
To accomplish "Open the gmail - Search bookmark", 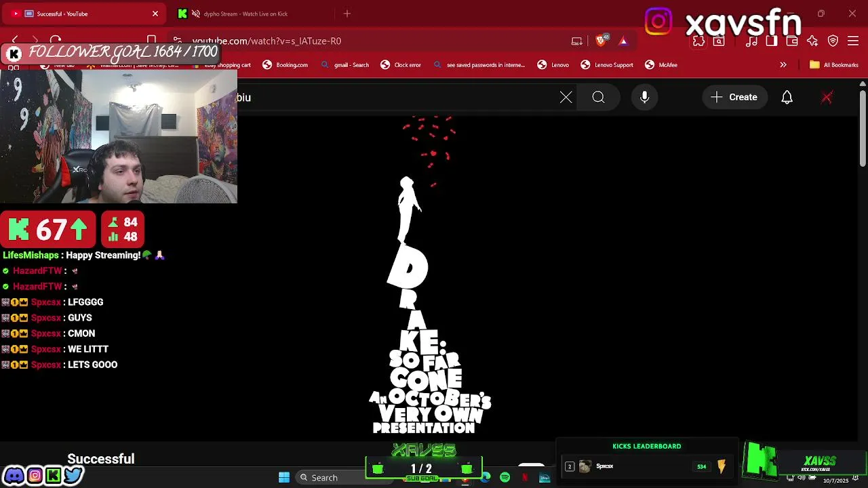I will 344,65.
